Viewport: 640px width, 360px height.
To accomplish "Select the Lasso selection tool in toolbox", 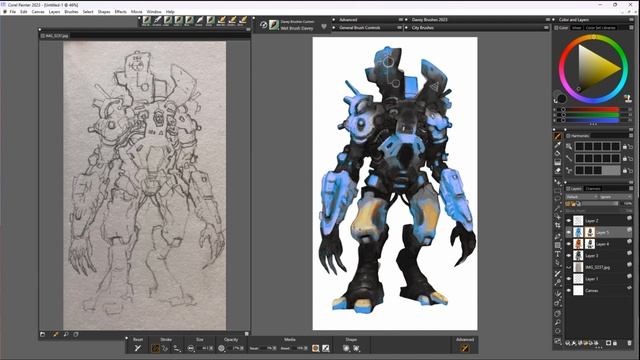I will point(558,199).
